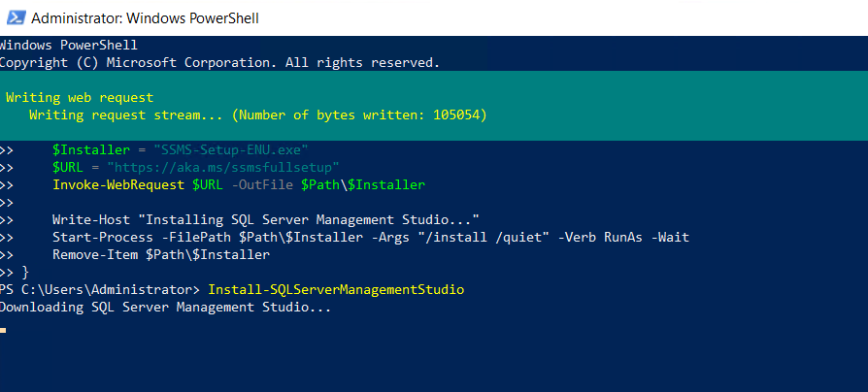Click the 'Writing request stream...' bytes written line
This screenshot has height=392, width=868.
(258, 115)
